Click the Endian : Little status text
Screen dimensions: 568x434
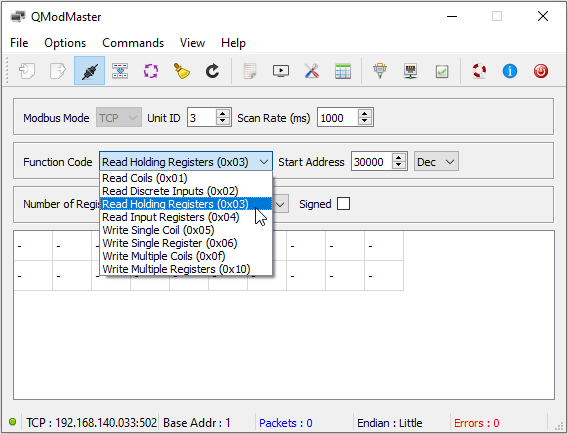[x=390, y=423]
